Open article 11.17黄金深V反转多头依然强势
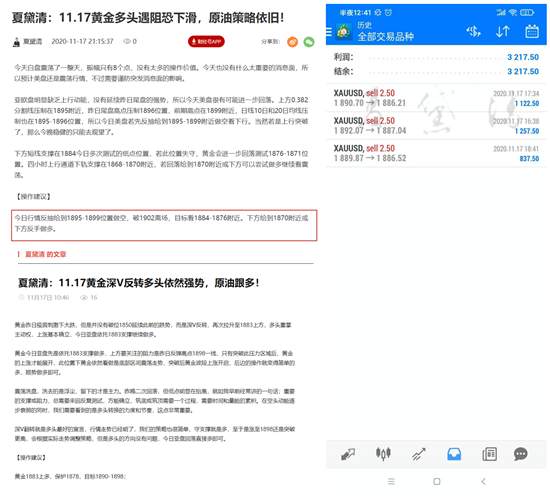550x498 pixels. pyautogui.click(x=139, y=283)
